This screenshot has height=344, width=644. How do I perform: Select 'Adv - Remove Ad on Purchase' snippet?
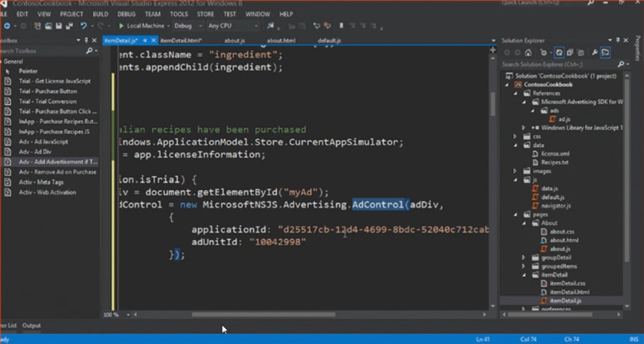tap(58, 172)
